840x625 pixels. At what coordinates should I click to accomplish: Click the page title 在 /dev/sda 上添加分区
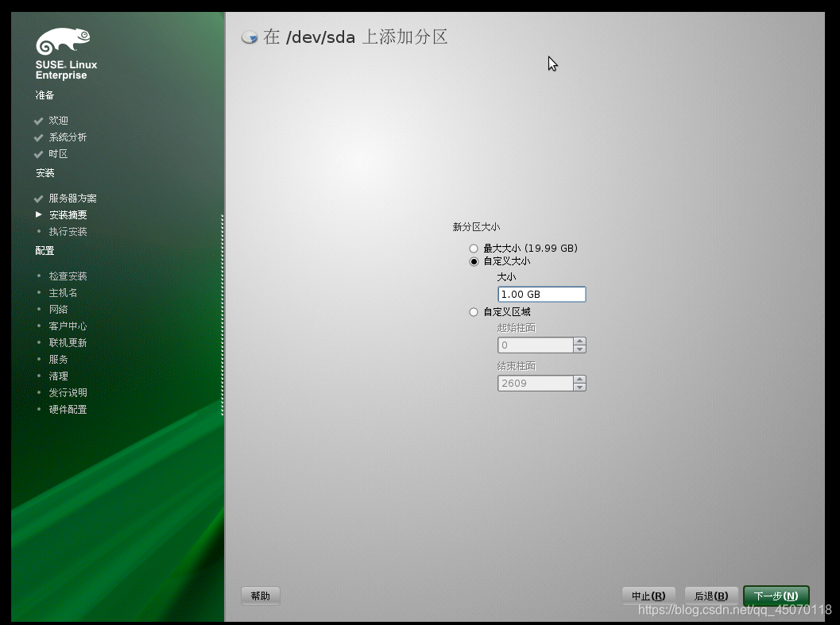tap(355, 37)
